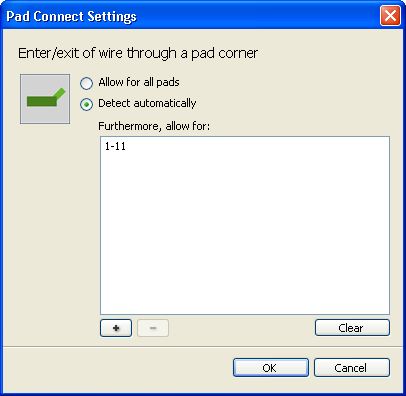The image size is (406, 396).
Task: Click the gray preview box around the pad image
Action: [45, 99]
